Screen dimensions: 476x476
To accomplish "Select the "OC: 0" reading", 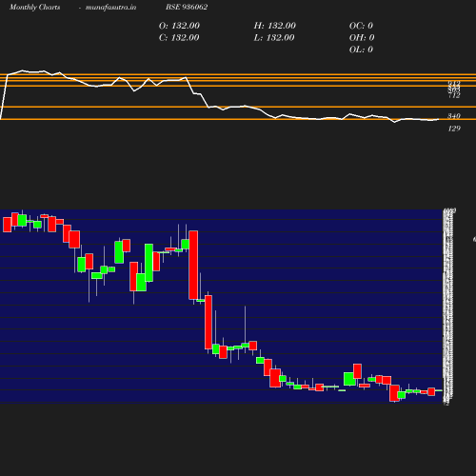I will pos(361,26).
